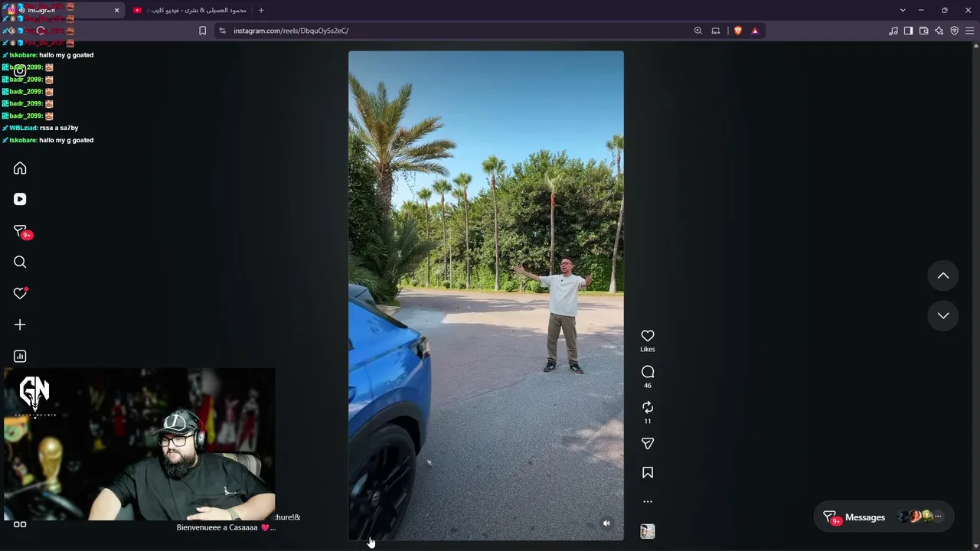
Task: Click the zoom magnifier icon in address bar
Action: tap(698, 31)
